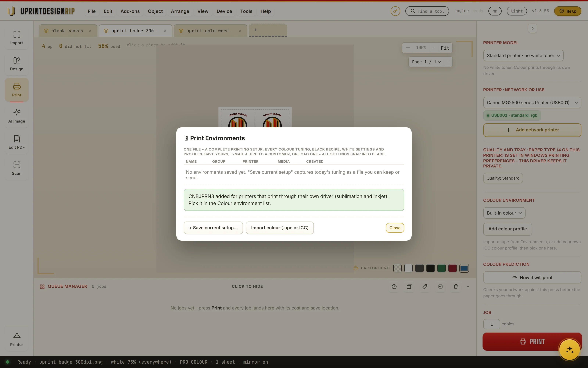This screenshot has height=368, width=588.
Task: Click Save current setup button
Action: pos(213,228)
